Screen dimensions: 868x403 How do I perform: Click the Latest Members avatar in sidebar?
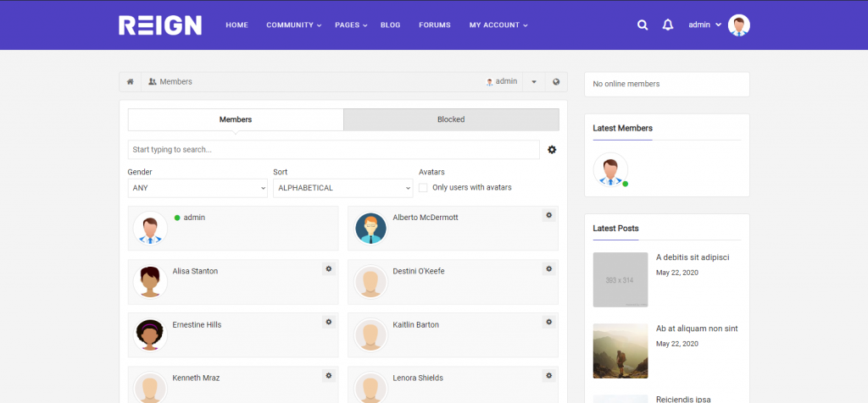coord(610,169)
